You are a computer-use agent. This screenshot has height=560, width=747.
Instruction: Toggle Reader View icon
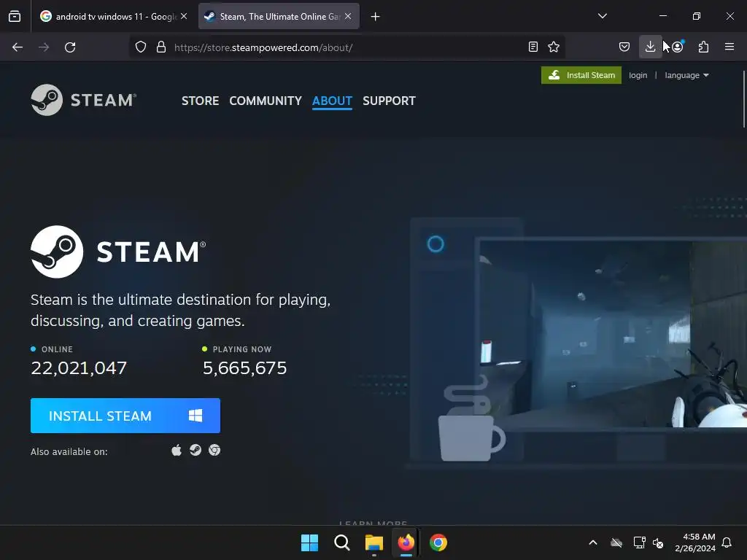[x=533, y=47]
